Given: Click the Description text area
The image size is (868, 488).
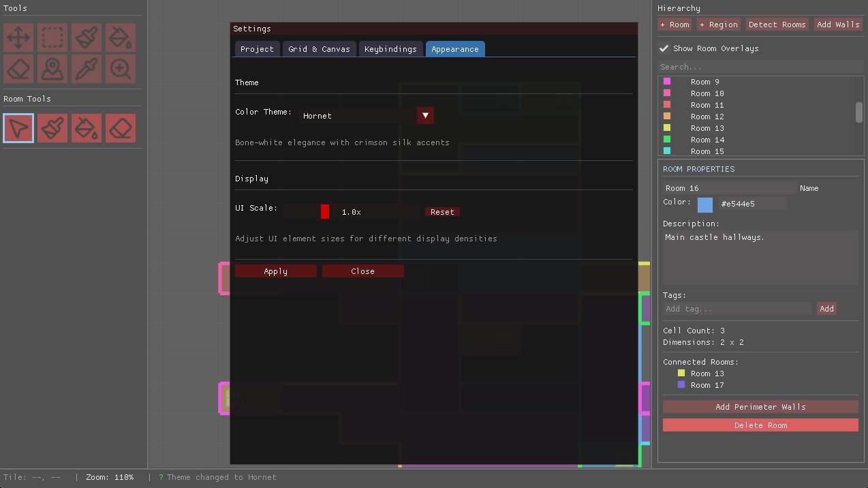Looking at the screenshot, I should click(760, 258).
